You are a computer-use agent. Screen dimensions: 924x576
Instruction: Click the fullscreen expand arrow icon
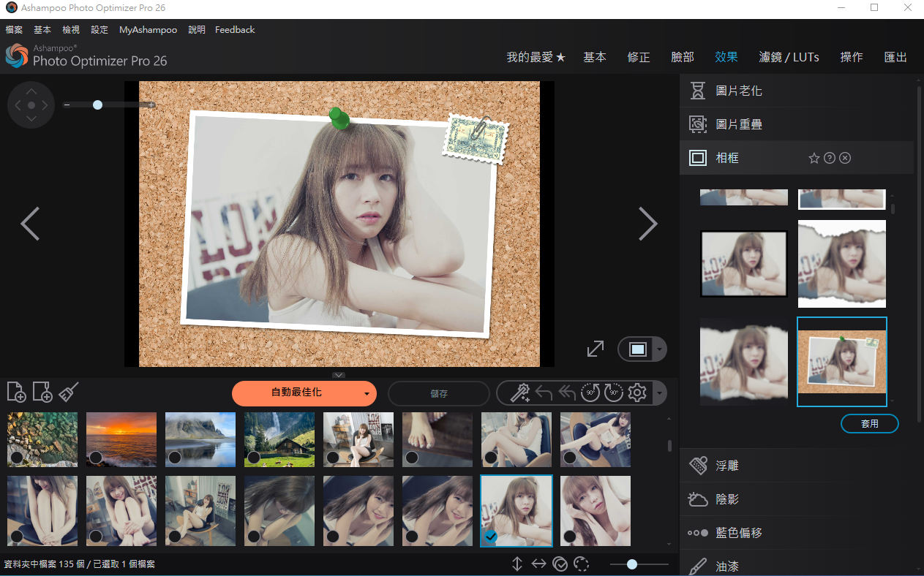596,349
